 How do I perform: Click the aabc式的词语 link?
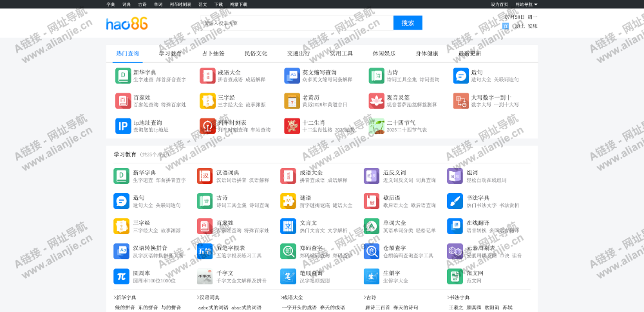pyautogui.click(x=213, y=307)
